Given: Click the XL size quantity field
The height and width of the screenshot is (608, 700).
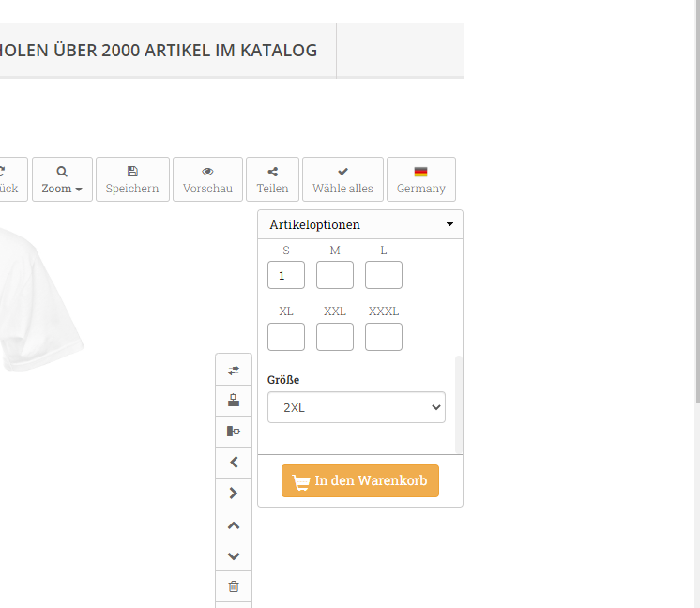Looking at the screenshot, I should (x=286, y=337).
